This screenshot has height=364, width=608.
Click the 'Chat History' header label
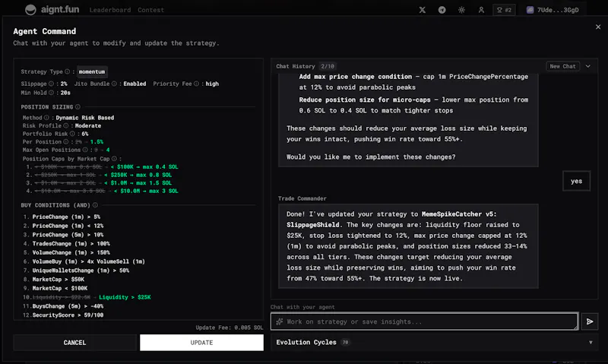pos(296,66)
